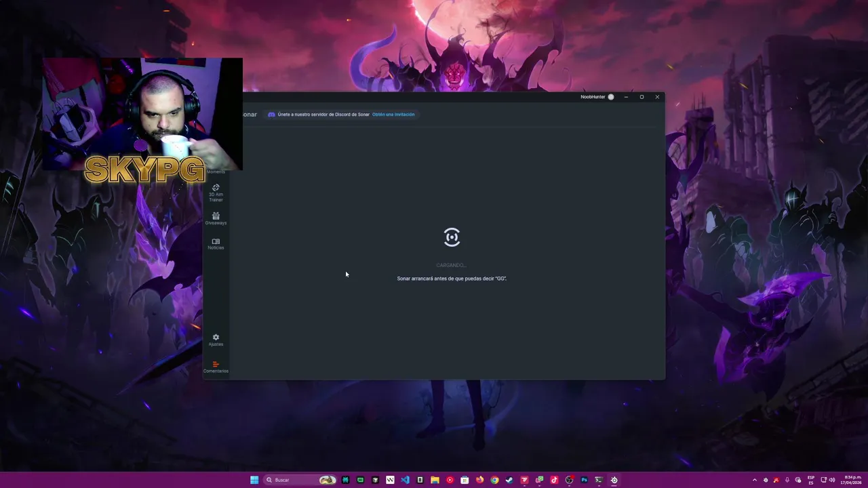868x488 pixels.
Task: Open the Windows Start menu
Action: pyautogui.click(x=254, y=480)
